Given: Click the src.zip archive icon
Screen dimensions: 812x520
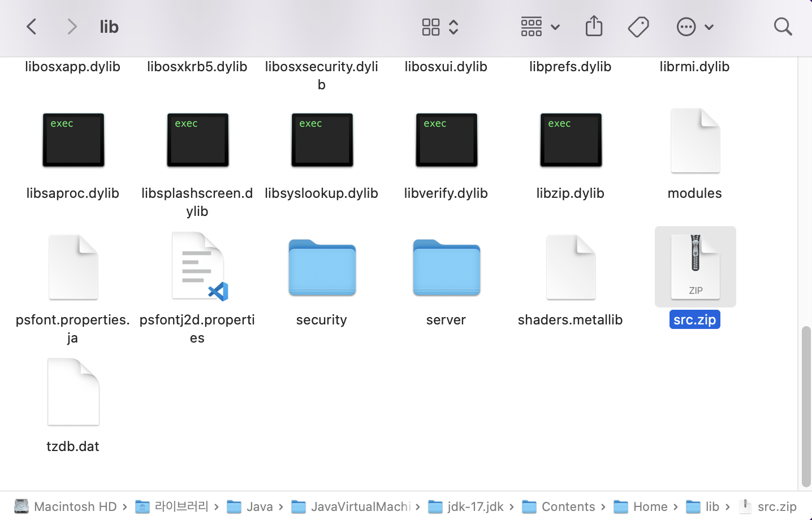Looking at the screenshot, I should click(696, 267).
